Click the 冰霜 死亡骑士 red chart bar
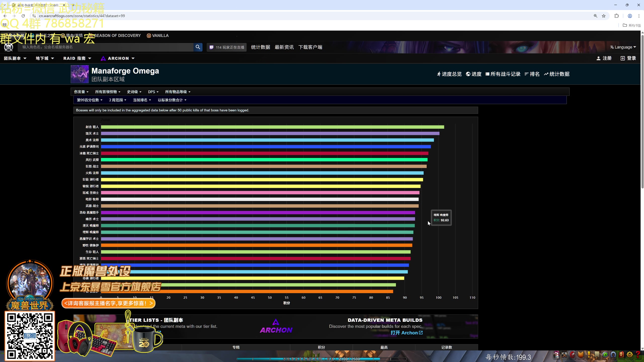644x362 pixels. tap(265, 153)
